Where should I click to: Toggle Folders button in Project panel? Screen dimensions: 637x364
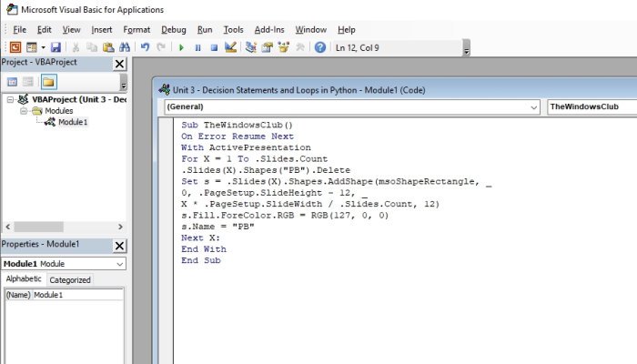[x=48, y=82]
